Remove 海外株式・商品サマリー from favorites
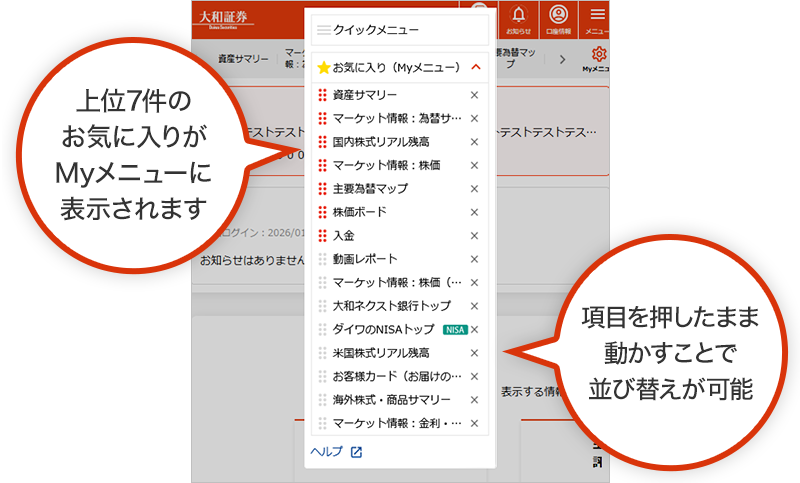 (x=474, y=400)
